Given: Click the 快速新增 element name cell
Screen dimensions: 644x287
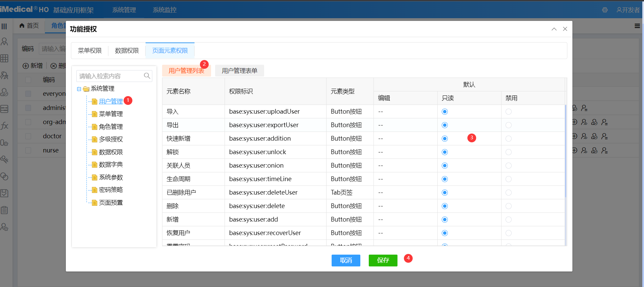Looking at the screenshot, I should (x=194, y=139).
